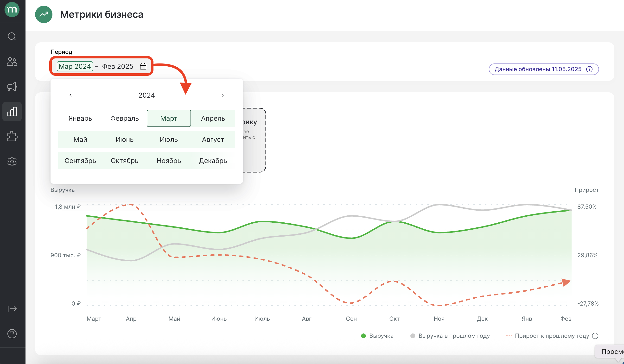Select the end date Фев 2025 field
The height and width of the screenshot is (364, 624).
(x=118, y=66)
